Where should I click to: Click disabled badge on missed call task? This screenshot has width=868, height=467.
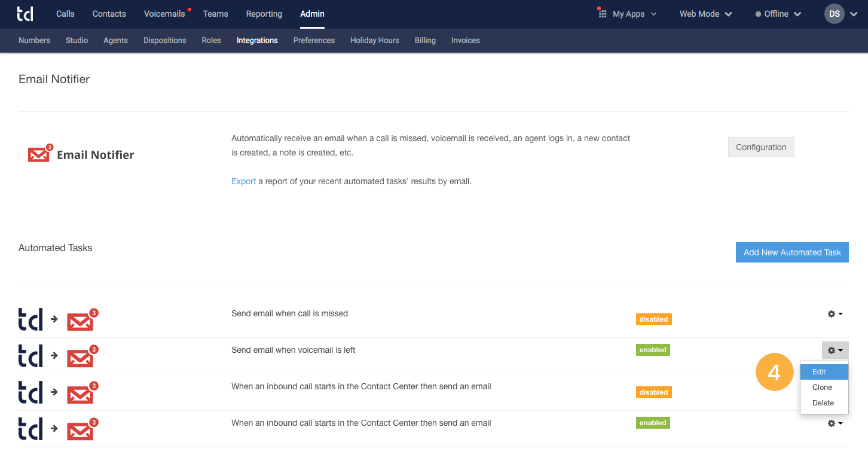[x=653, y=319]
